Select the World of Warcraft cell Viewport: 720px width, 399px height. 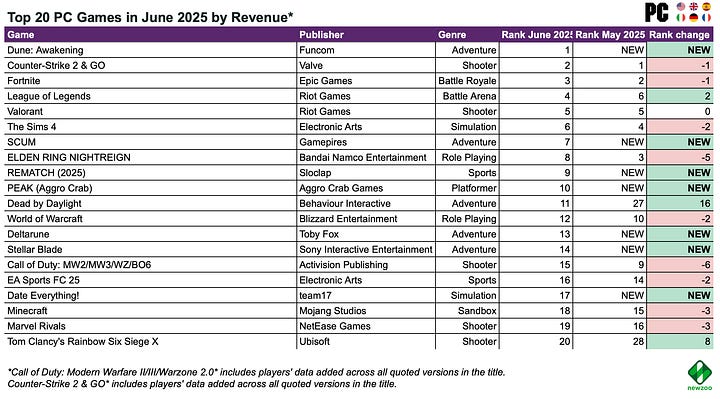tap(151, 219)
